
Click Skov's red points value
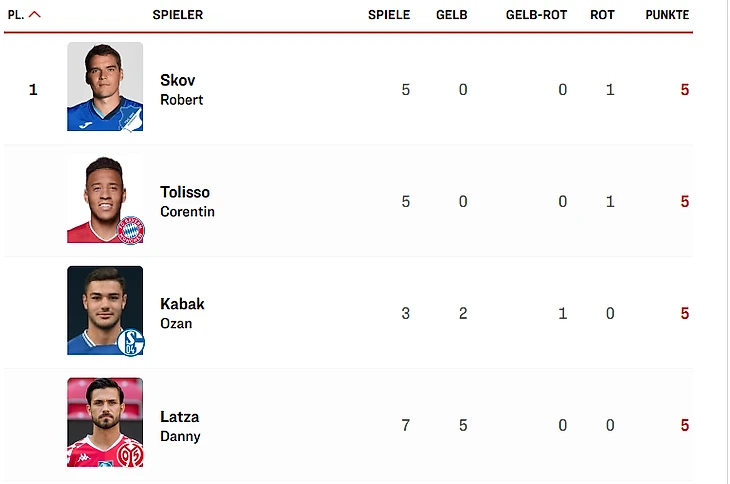point(685,90)
